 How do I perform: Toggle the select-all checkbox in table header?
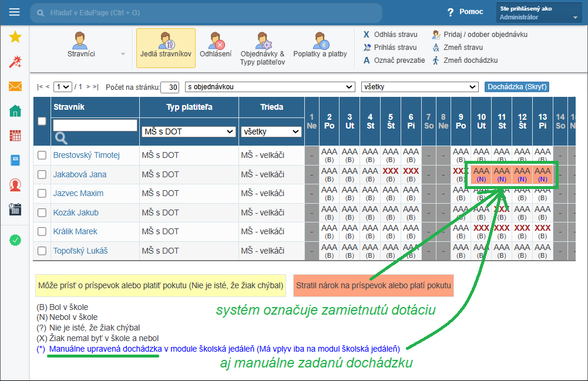42,122
